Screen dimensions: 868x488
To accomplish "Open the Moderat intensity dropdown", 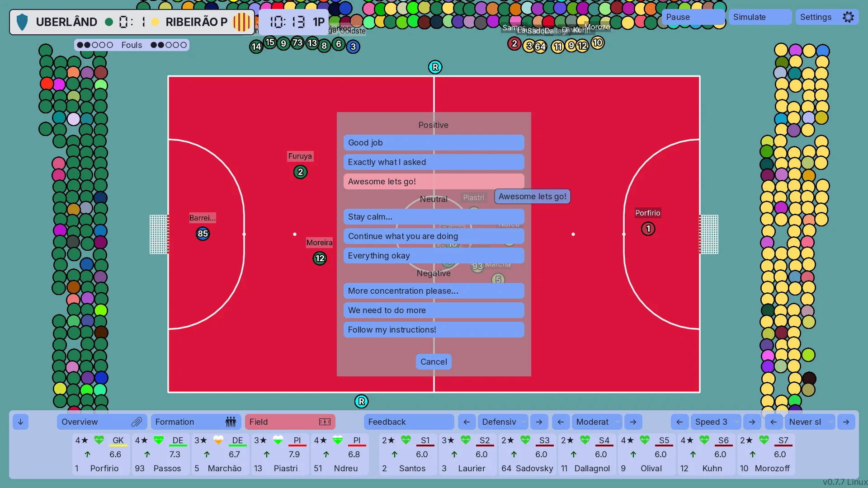I will point(597,422).
